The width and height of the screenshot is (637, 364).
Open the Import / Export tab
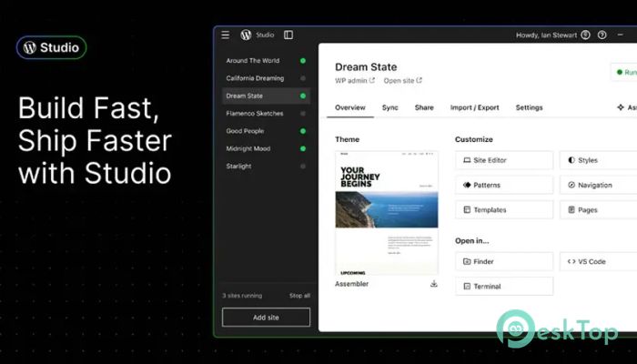[474, 107]
